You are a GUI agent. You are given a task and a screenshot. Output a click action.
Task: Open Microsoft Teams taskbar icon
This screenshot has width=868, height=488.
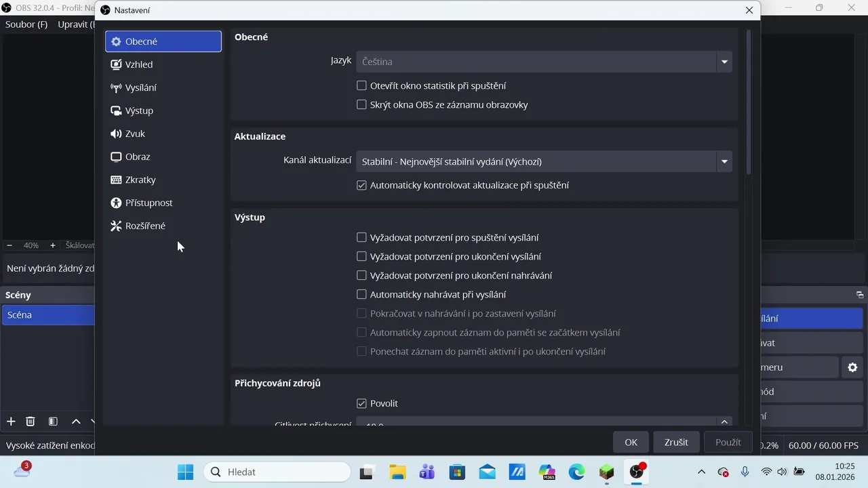427,472
